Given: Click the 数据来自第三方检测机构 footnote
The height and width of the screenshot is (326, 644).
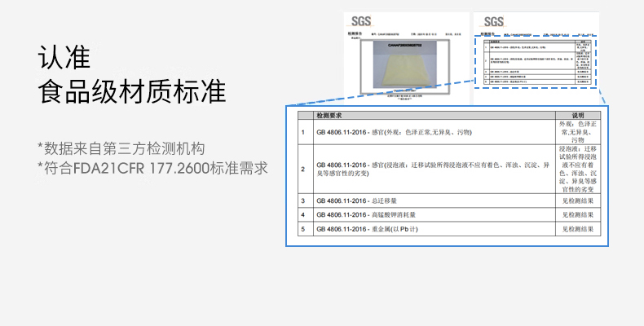Looking at the screenshot, I should 121,148.
